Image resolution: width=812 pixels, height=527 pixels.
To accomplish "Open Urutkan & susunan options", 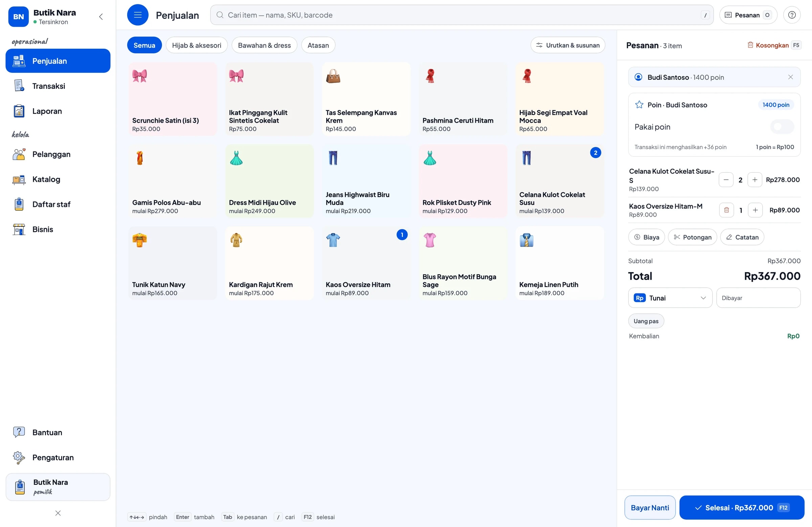I will click(x=568, y=45).
